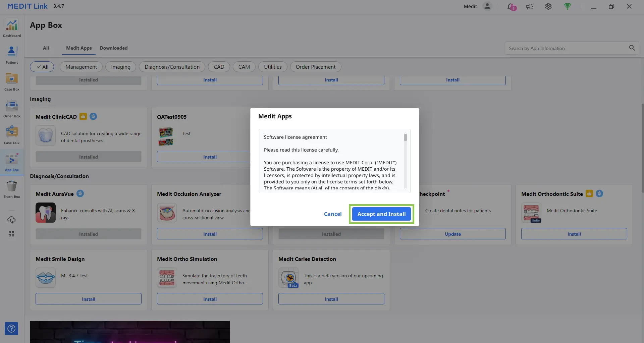Cancel the license agreement dialog
This screenshot has height=343, width=644.
coord(332,214)
